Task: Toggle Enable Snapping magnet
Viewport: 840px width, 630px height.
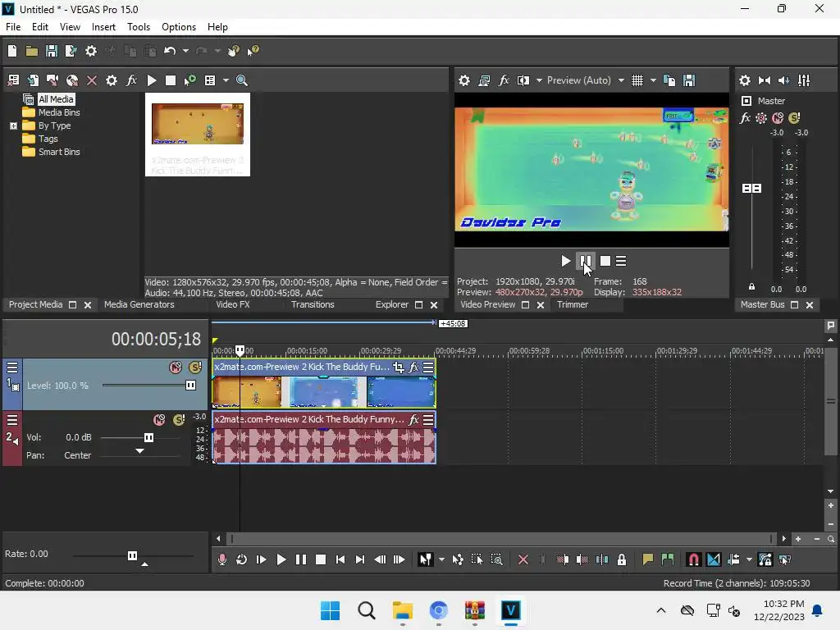Action: (693, 559)
